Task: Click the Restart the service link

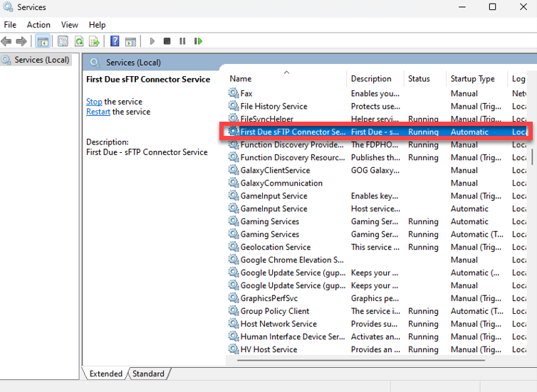Action: tap(98, 112)
